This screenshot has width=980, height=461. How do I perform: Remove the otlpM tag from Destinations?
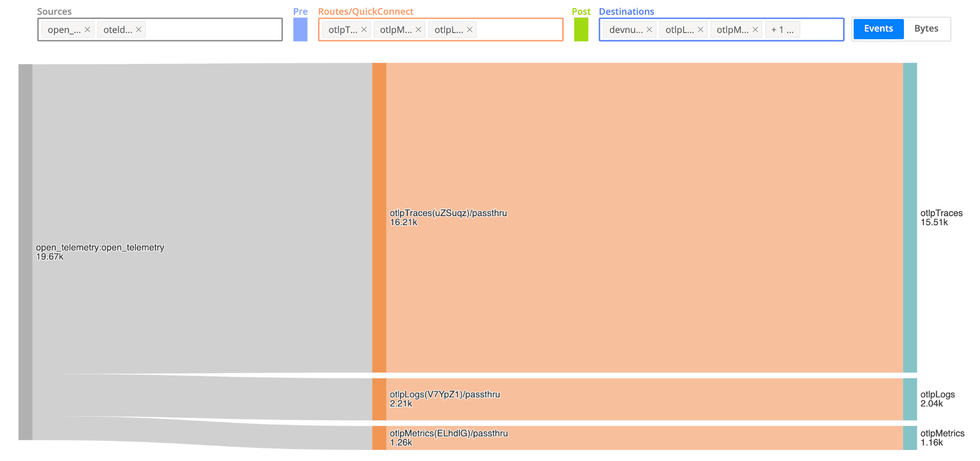coord(755,30)
